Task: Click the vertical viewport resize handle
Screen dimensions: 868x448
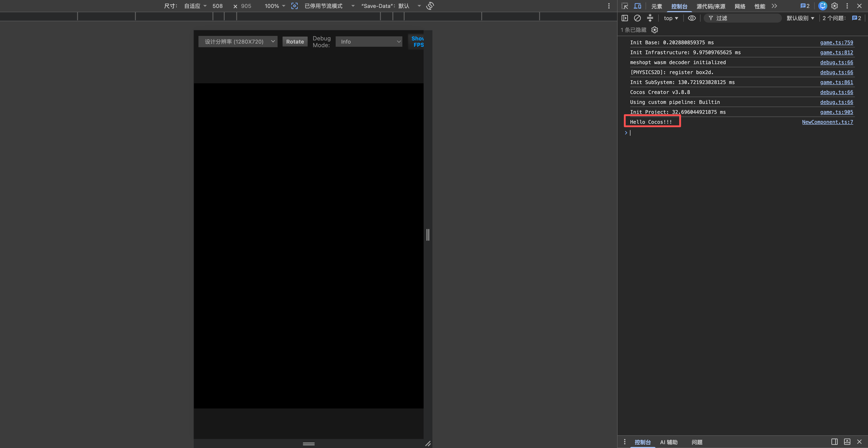Action: pyautogui.click(x=428, y=235)
